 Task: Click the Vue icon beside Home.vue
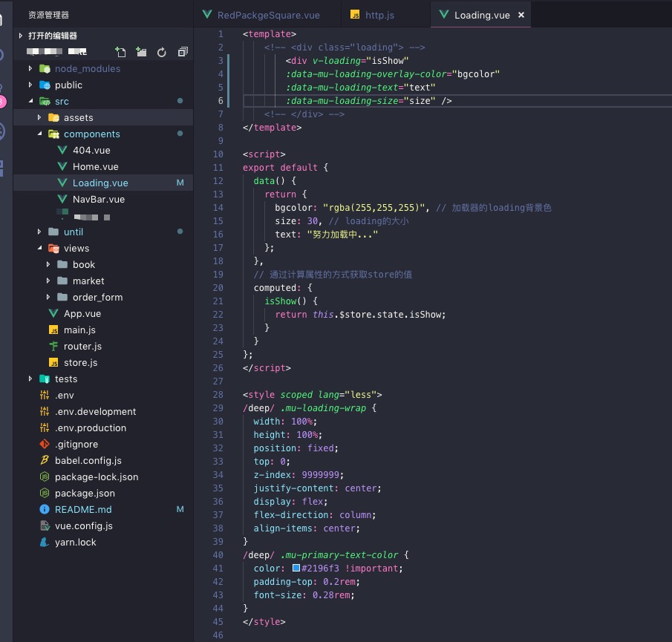[62, 166]
